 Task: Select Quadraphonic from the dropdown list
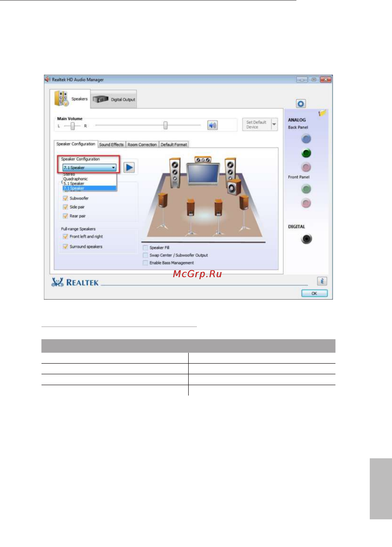(x=89, y=179)
